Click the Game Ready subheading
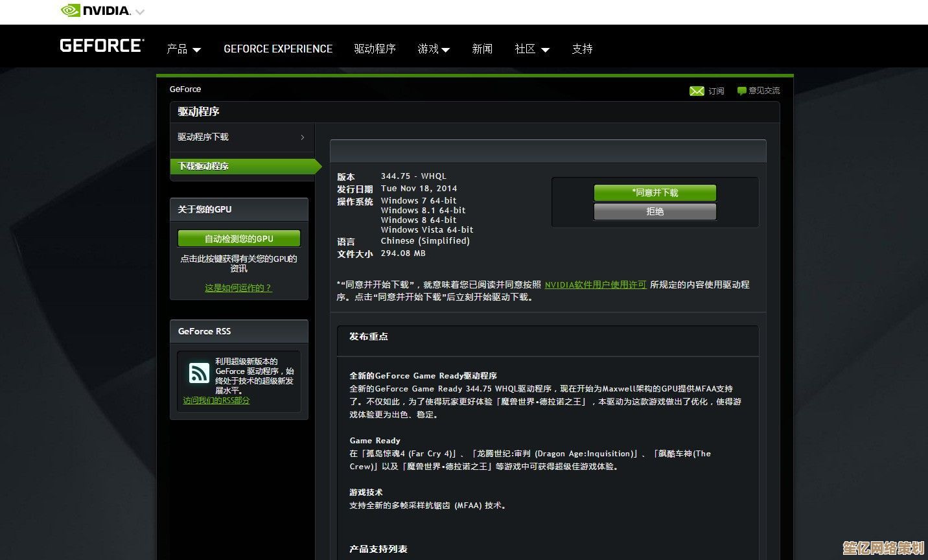This screenshot has width=928, height=560. tap(375, 441)
